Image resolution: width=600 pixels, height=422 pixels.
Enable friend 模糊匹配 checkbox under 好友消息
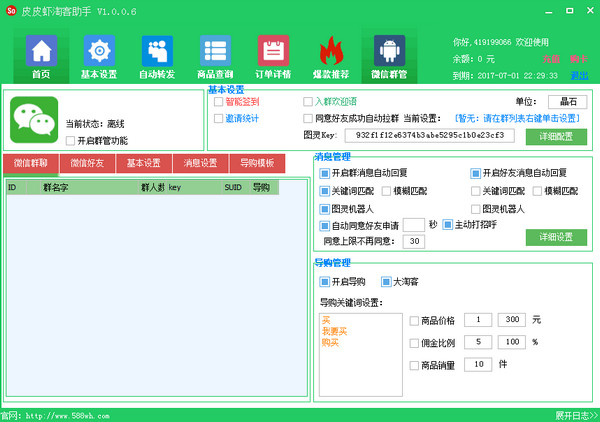pyautogui.click(x=537, y=191)
